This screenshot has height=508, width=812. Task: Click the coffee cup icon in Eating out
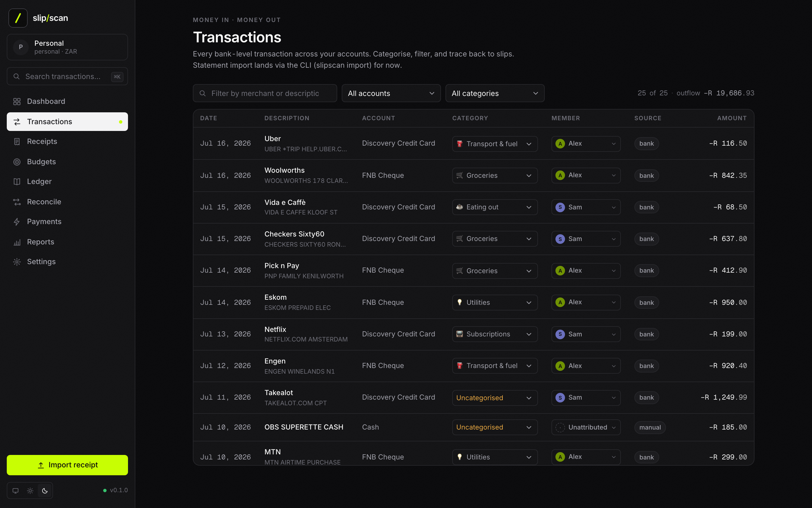pos(460,207)
